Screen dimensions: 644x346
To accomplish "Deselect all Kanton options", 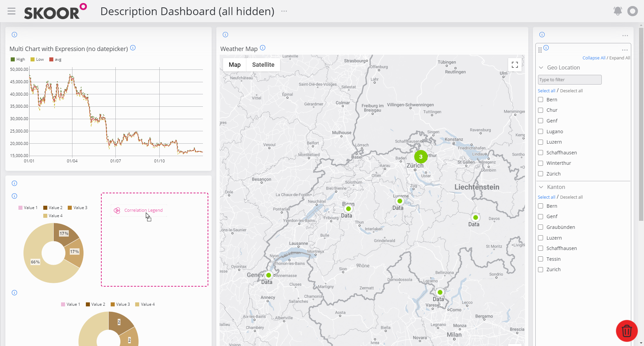I will [x=571, y=197].
